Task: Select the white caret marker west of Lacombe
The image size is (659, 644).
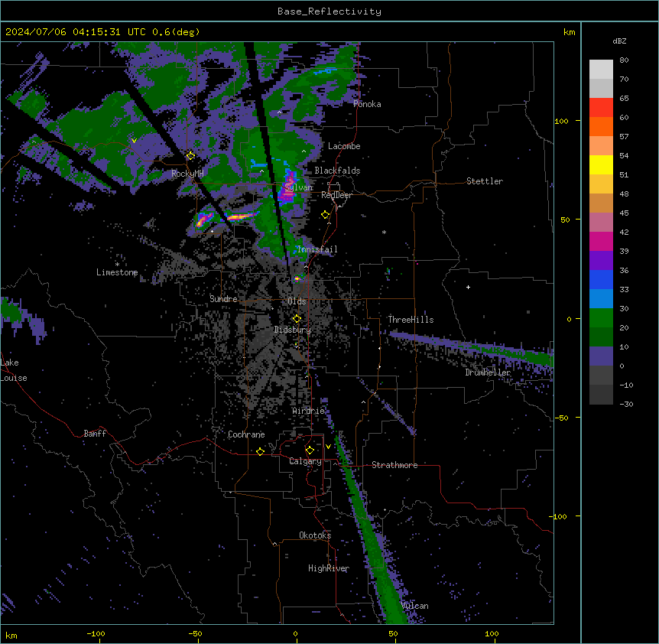Action: tap(304, 151)
